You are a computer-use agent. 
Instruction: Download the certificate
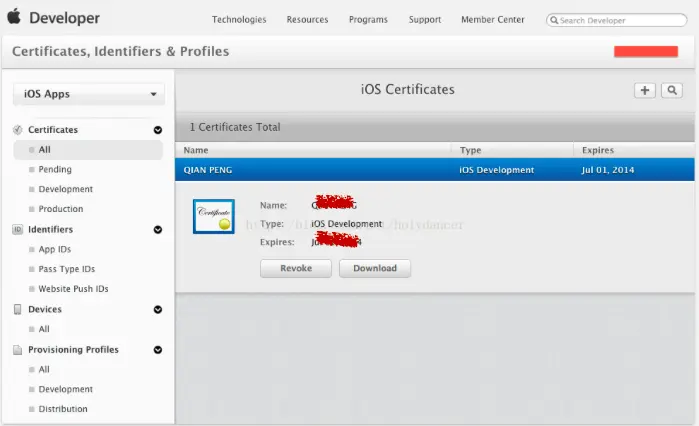click(x=375, y=268)
